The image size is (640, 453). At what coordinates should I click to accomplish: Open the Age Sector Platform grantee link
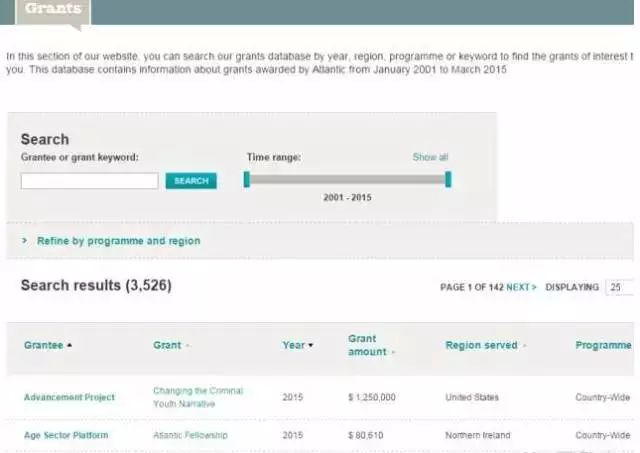click(x=66, y=435)
